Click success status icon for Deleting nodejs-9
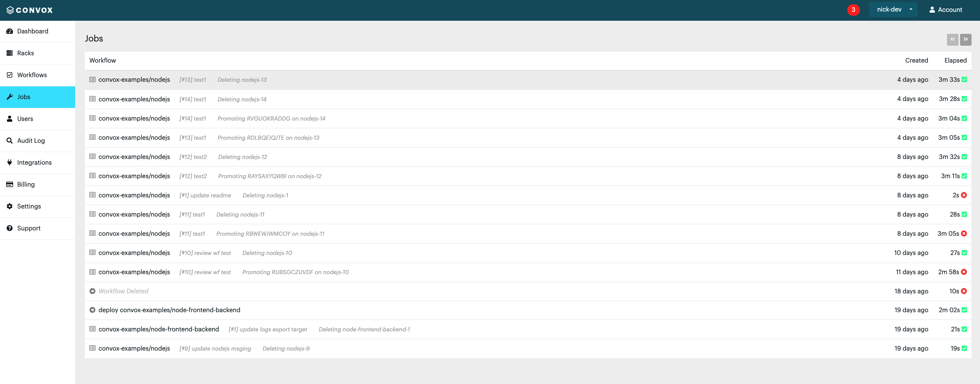980x384 pixels. (964, 349)
